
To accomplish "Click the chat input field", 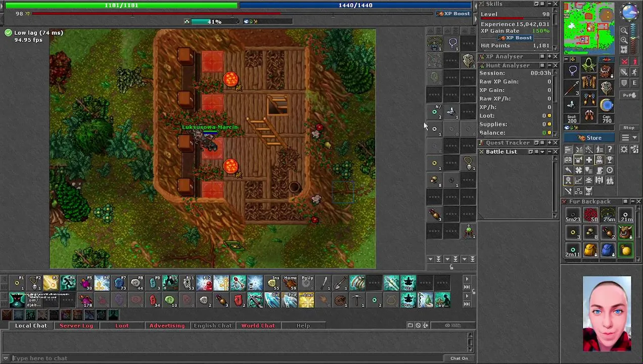I will tap(227, 358).
